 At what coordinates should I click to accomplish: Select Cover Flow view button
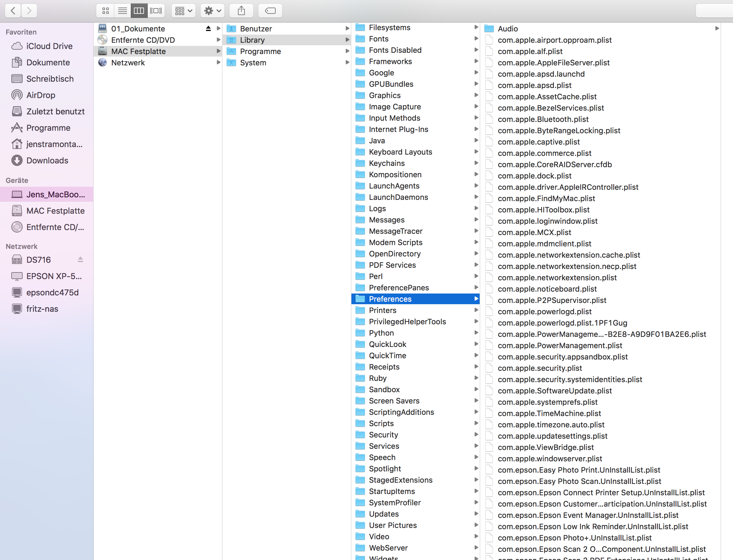pos(156,11)
